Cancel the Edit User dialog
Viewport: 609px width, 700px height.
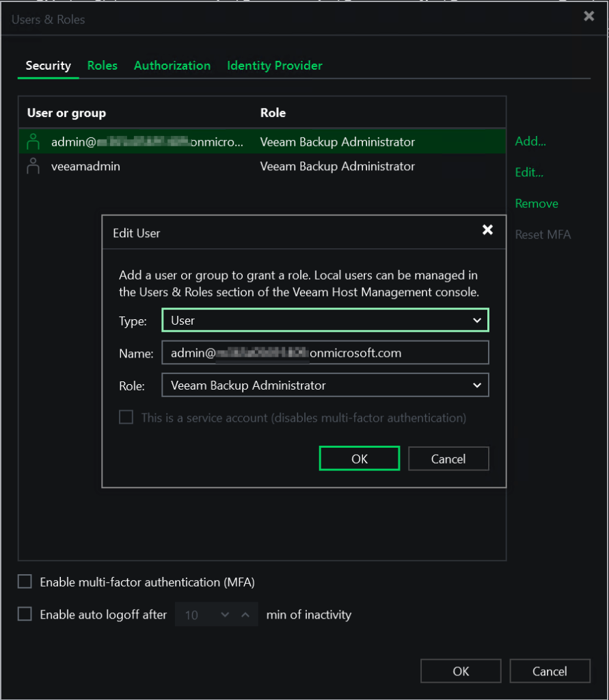(448, 459)
